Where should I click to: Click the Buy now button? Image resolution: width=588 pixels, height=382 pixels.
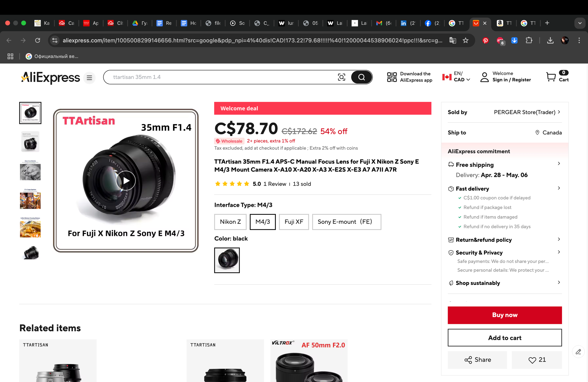point(504,315)
